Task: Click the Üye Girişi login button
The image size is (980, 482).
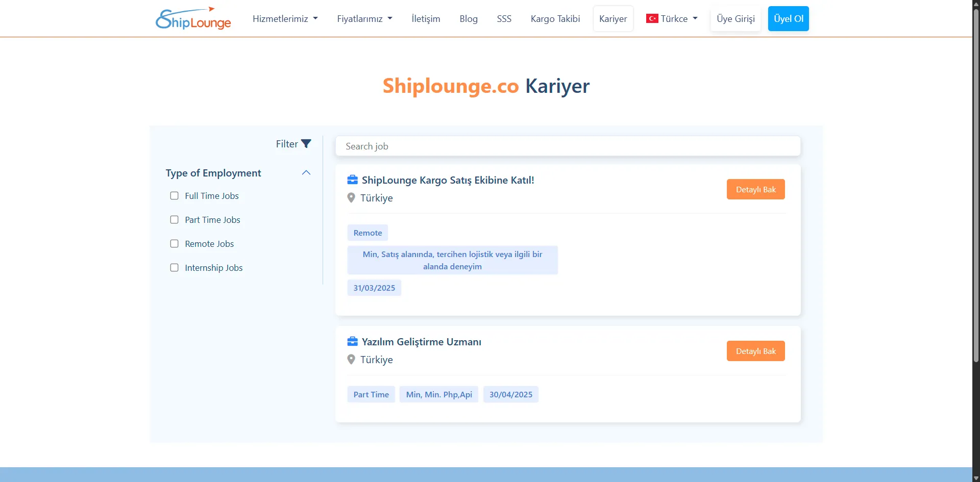Action: [x=736, y=19]
